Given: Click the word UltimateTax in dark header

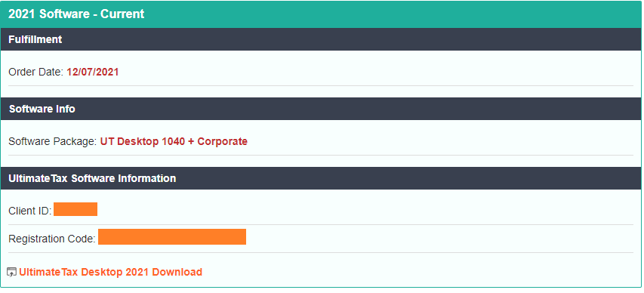Looking at the screenshot, I should (x=38, y=178).
